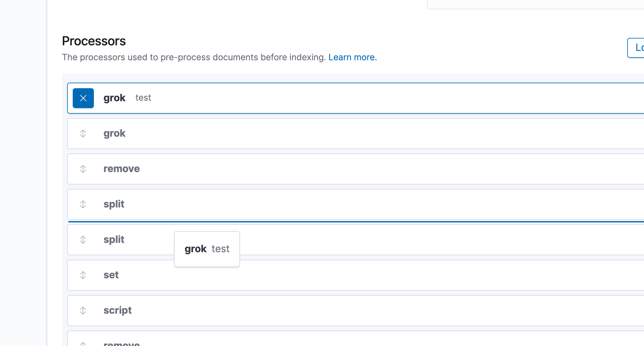This screenshot has height=346, width=644.
Task: Click grok label in the selected top processor
Action: [x=114, y=98]
